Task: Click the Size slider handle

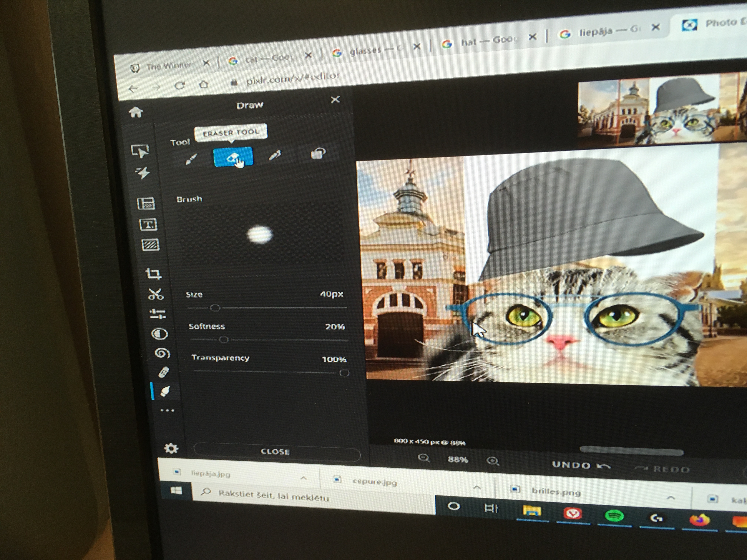Action: tap(215, 308)
